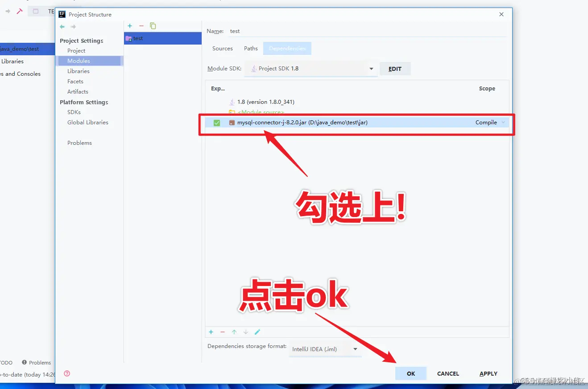Viewport: 588px width, 389px height.
Task: Remove the selected module with the minus icon
Action: coord(141,26)
